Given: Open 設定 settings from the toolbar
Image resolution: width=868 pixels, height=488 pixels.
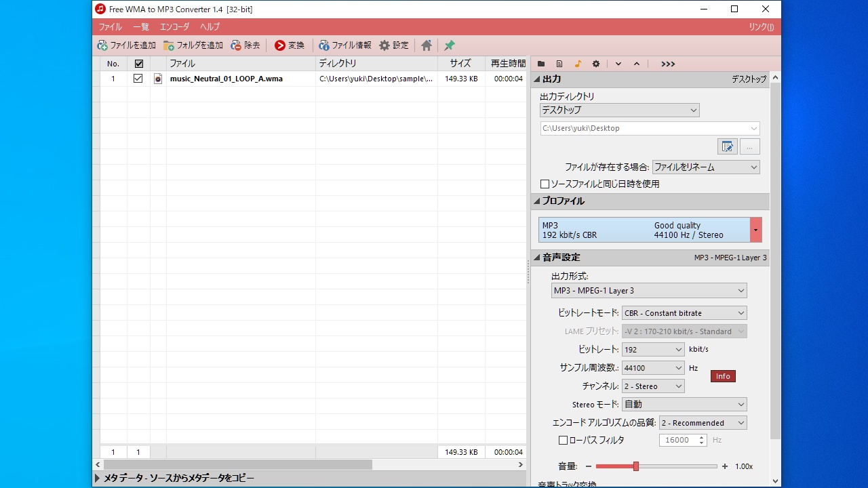Looking at the screenshot, I should point(394,45).
